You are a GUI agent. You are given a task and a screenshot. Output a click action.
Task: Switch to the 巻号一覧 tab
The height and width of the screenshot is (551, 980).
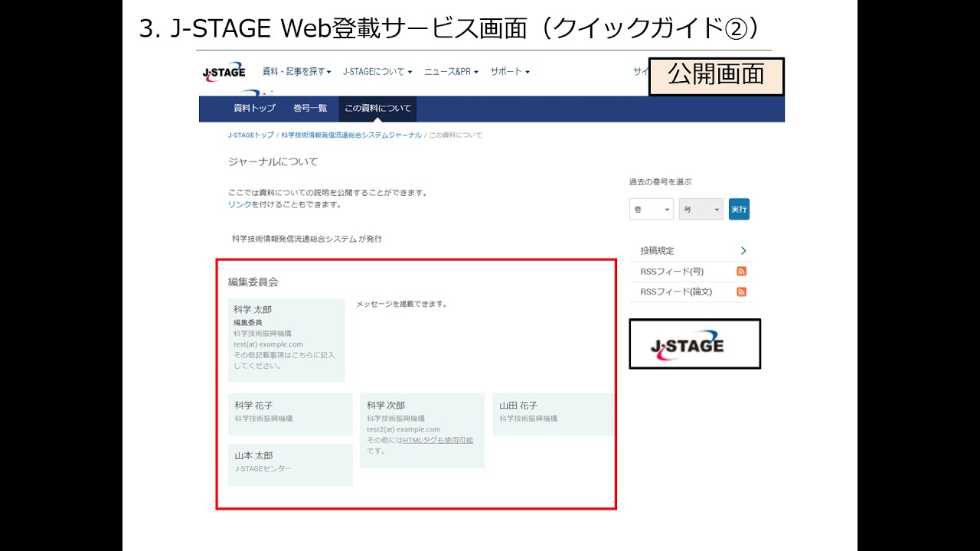(x=310, y=109)
